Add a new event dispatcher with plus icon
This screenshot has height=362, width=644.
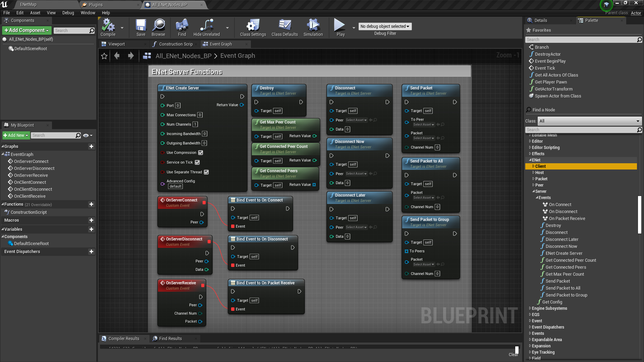[91, 251]
